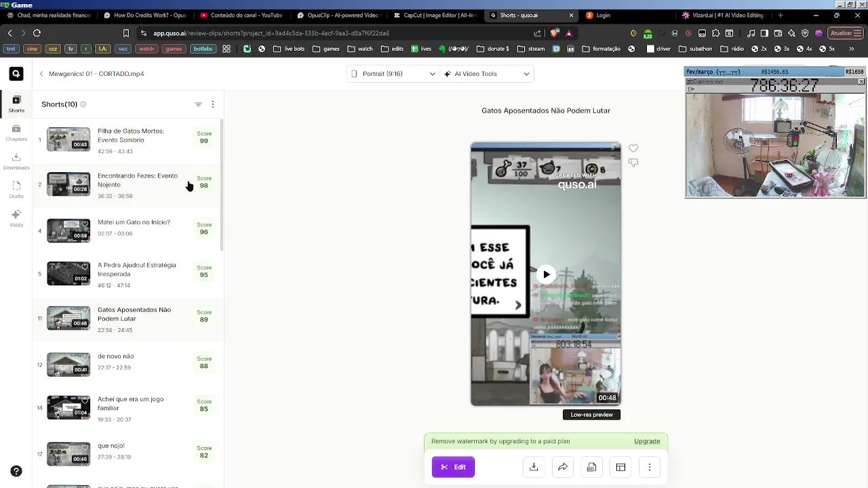Switch to the How Do Credits Work browser tab
868x488 pixels.
pyautogui.click(x=144, y=15)
